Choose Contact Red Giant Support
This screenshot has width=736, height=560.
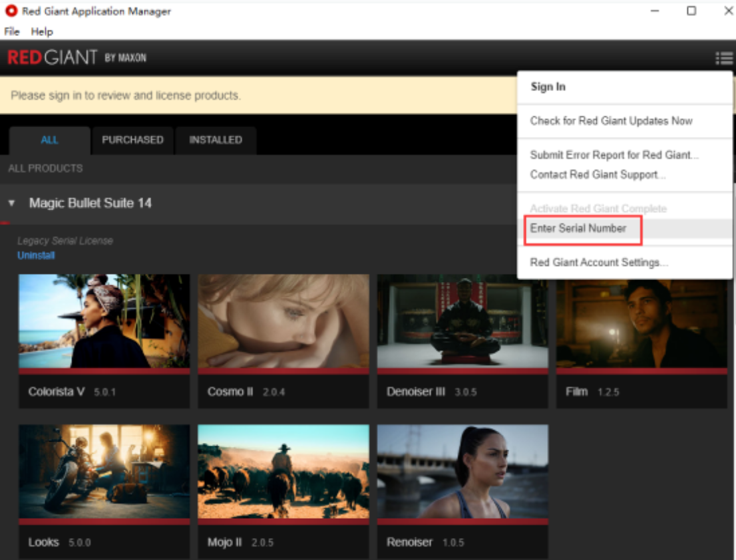598,175
